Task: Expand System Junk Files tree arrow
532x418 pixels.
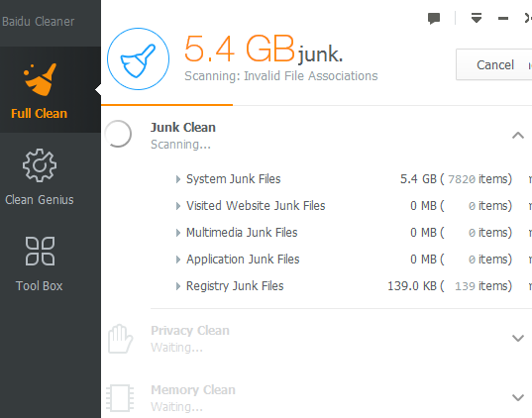Action: (178, 179)
